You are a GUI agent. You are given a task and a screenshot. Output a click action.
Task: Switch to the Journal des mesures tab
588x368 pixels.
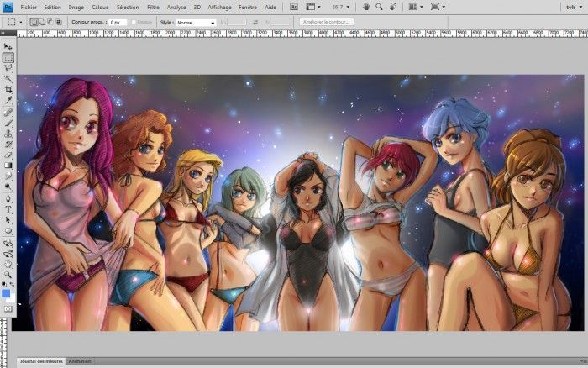click(x=41, y=361)
